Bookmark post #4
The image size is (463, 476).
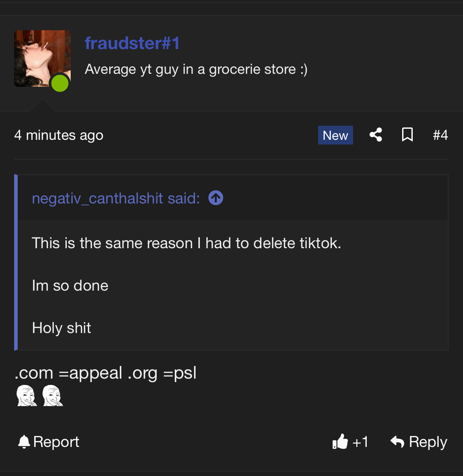(407, 135)
